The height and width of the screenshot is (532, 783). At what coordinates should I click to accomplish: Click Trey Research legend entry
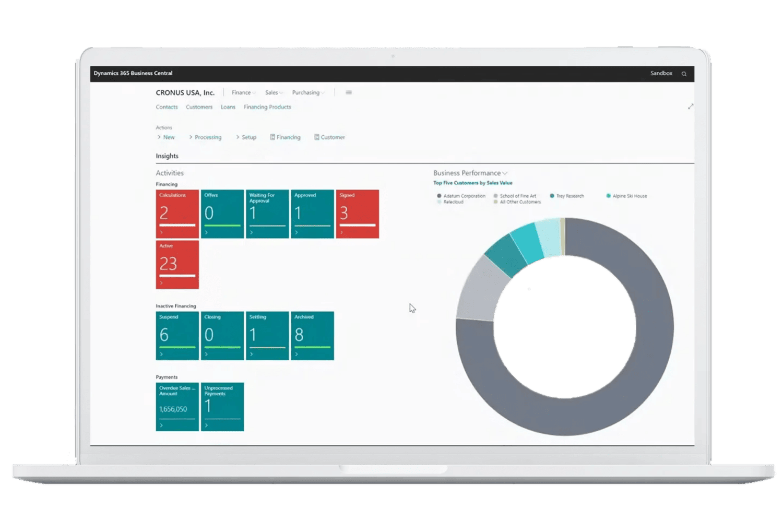[x=567, y=196]
